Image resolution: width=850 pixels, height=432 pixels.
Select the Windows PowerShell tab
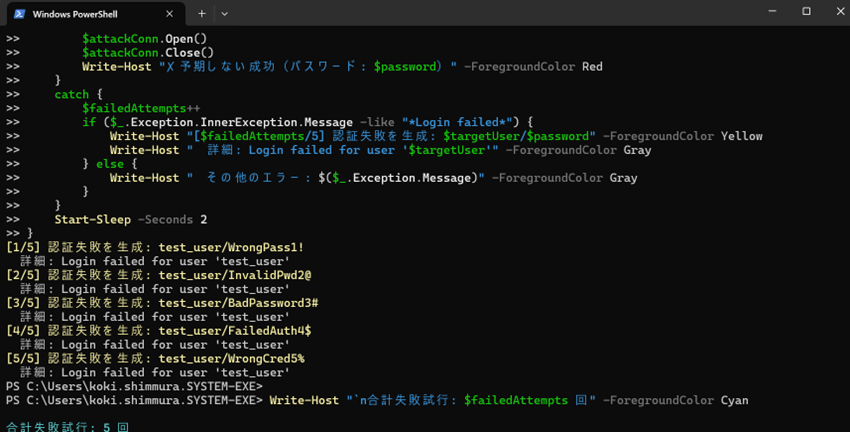88,14
